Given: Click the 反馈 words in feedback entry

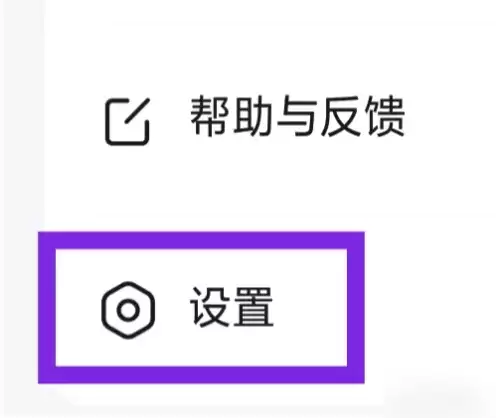Looking at the screenshot, I should (363, 116).
